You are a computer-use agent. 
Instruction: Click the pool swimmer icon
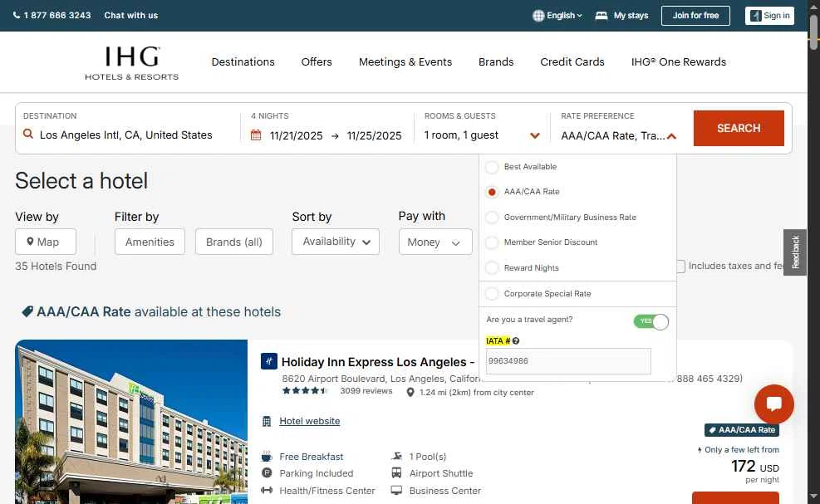click(396, 457)
